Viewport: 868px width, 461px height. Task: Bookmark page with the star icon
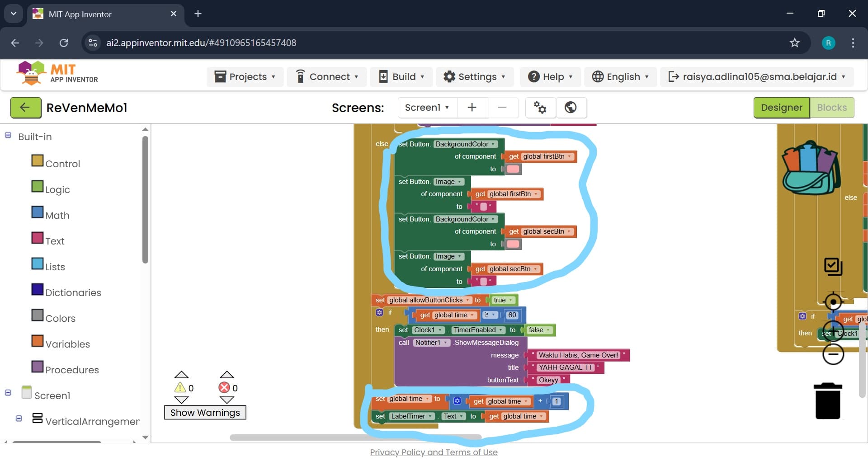794,43
